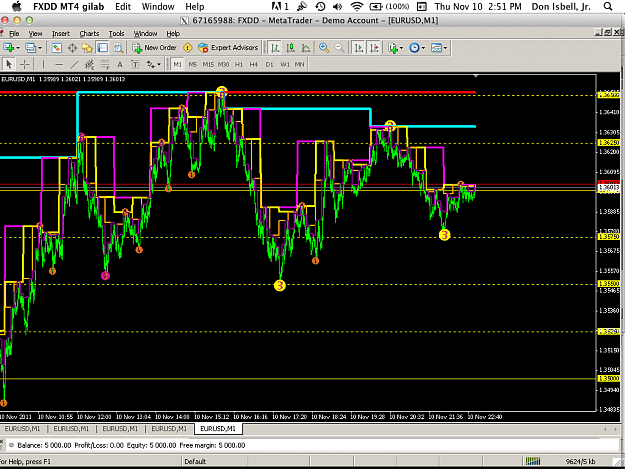Viewport: 625px width, 469px height.
Task: Click the connection status bars indicator
Action: tap(533, 461)
